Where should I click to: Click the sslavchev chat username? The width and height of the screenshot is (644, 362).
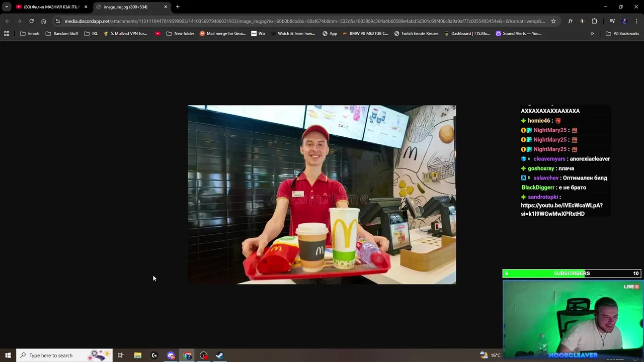pos(546,178)
